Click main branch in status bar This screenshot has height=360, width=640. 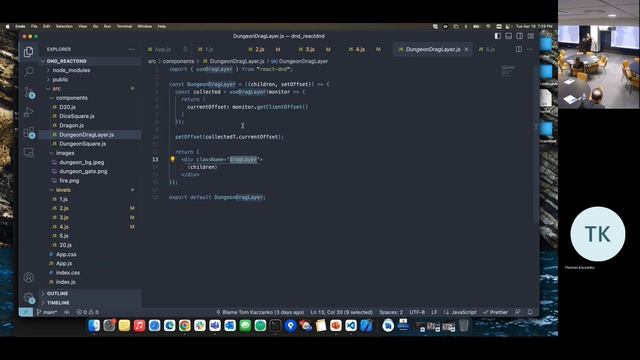[47, 312]
